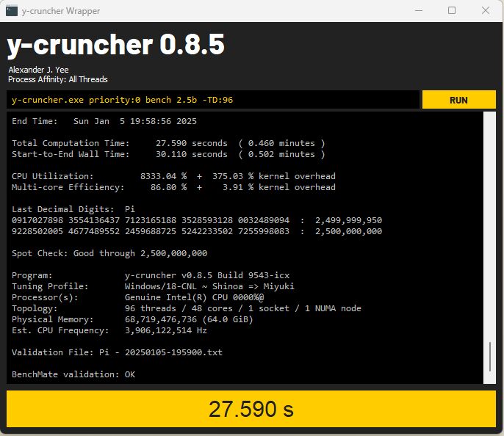
Task: Click the 'Total Computation Time: 27.590 seconds' line
Action: pyautogui.click(x=168, y=143)
